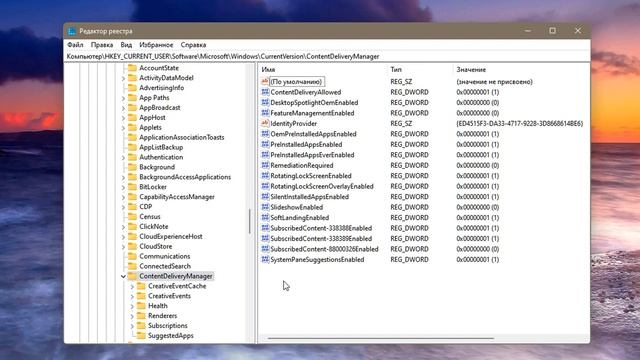The image size is (640, 360).
Task: Click the DWORD icon of SilentInstalledAppsEnabled
Action: 265,197
